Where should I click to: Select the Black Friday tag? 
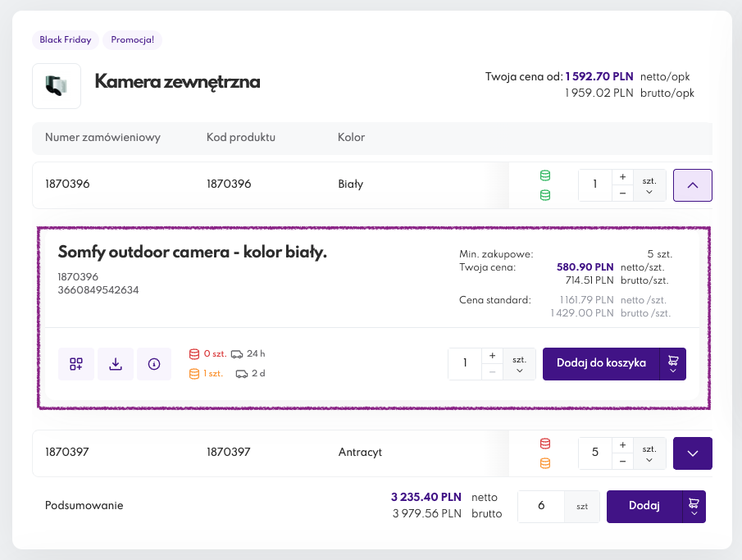coord(65,39)
